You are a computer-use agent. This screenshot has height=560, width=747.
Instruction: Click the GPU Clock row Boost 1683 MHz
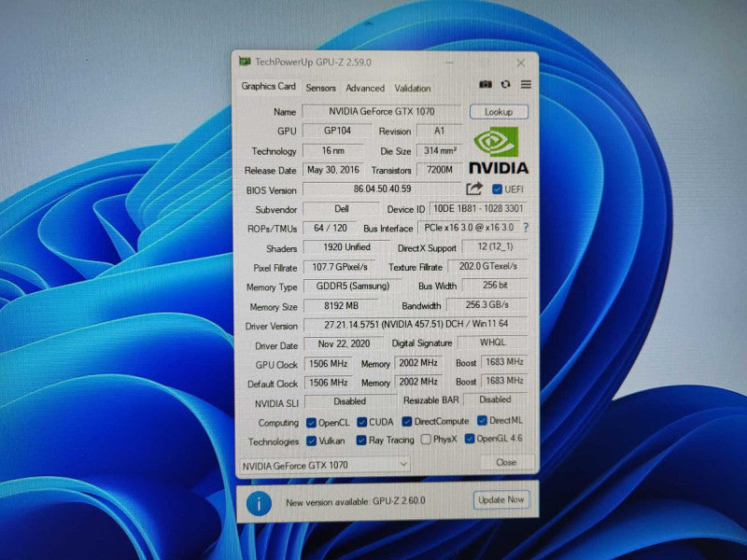[x=504, y=362]
